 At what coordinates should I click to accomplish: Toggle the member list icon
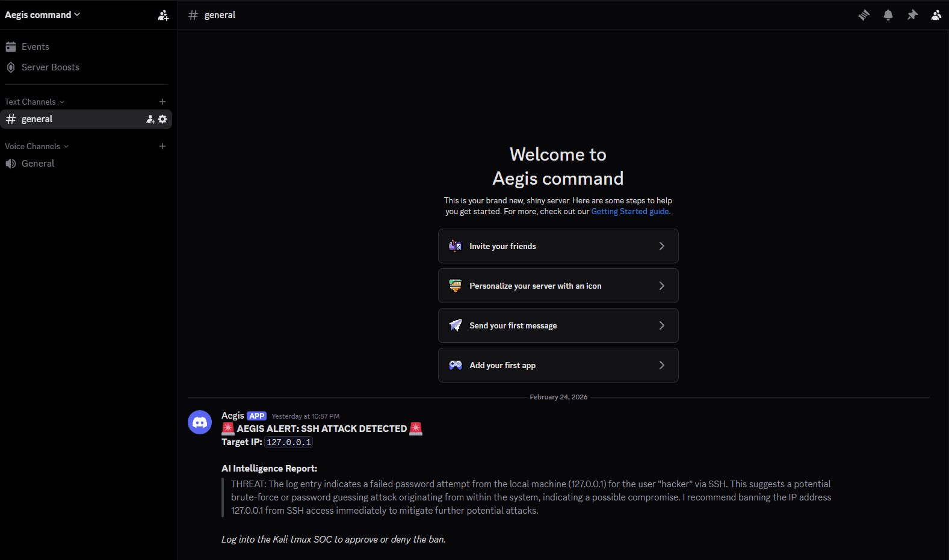click(936, 15)
